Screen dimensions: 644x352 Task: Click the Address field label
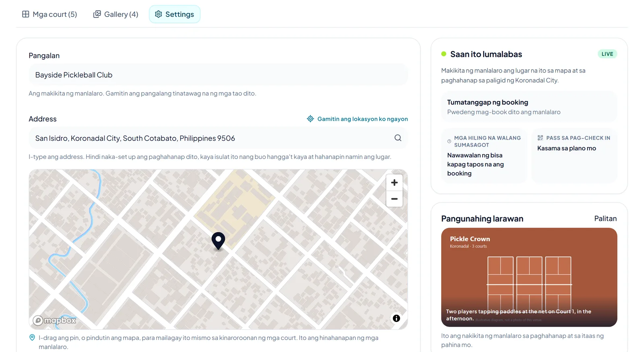(43, 119)
